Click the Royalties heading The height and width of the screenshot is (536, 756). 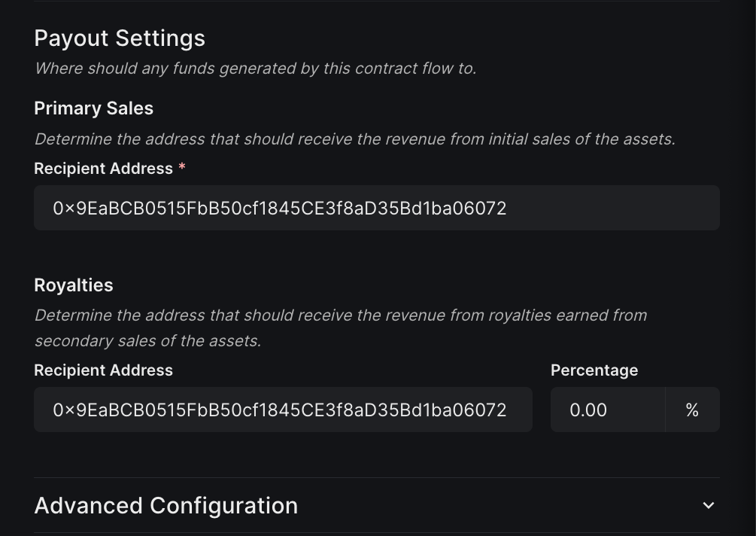[74, 285]
